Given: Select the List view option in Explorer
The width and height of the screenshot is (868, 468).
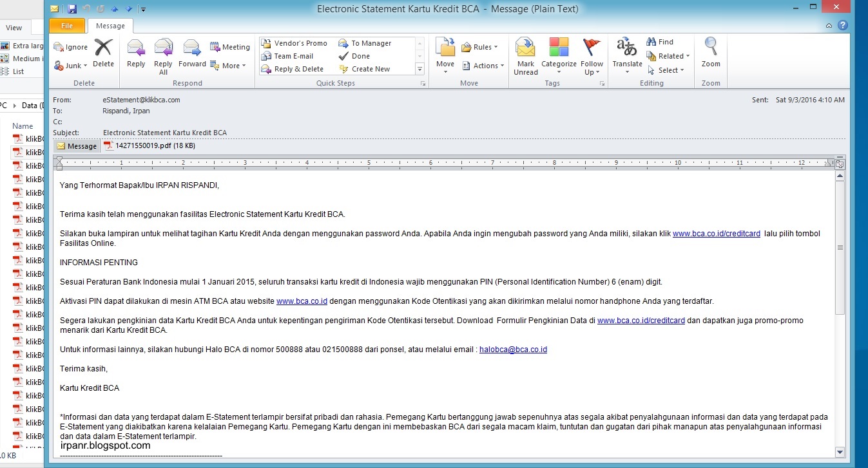Looking at the screenshot, I should click(12, 71).
